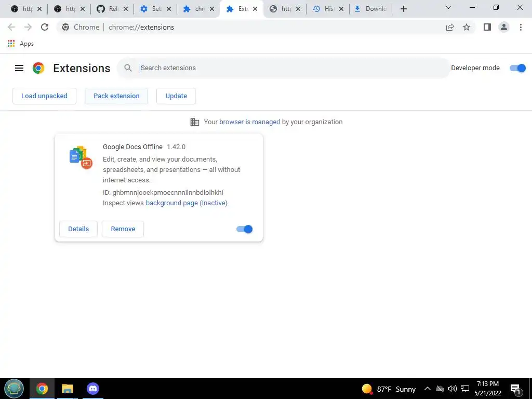The image size is (532, 399).
Task: Click the Google Docs Offline extension icon
Action: click(81, 157)
